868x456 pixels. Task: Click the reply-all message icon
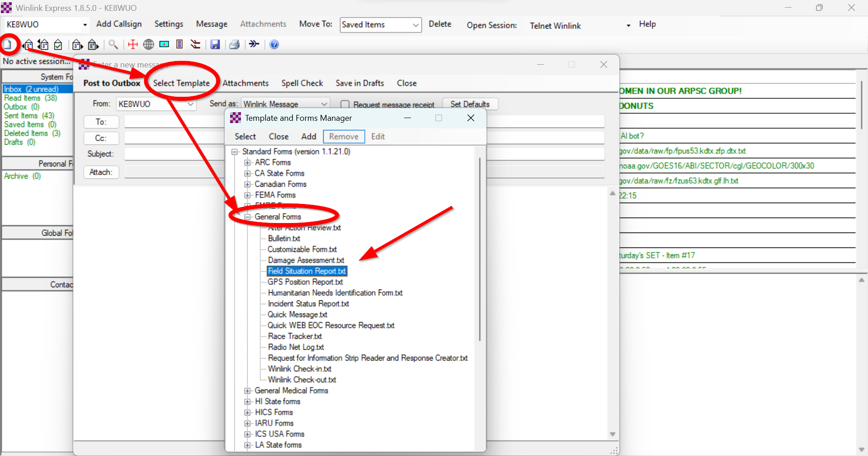tap(43, 44)
